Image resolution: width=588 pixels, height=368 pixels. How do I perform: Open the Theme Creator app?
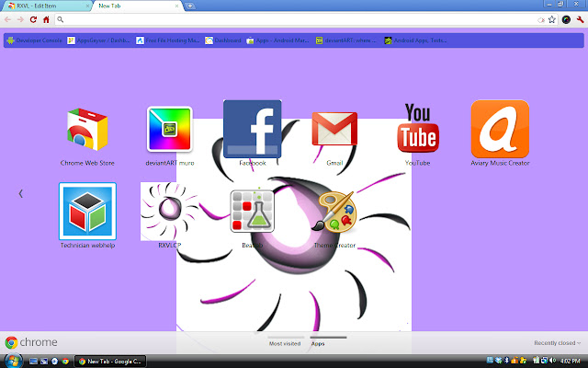(x=334, y=211)
